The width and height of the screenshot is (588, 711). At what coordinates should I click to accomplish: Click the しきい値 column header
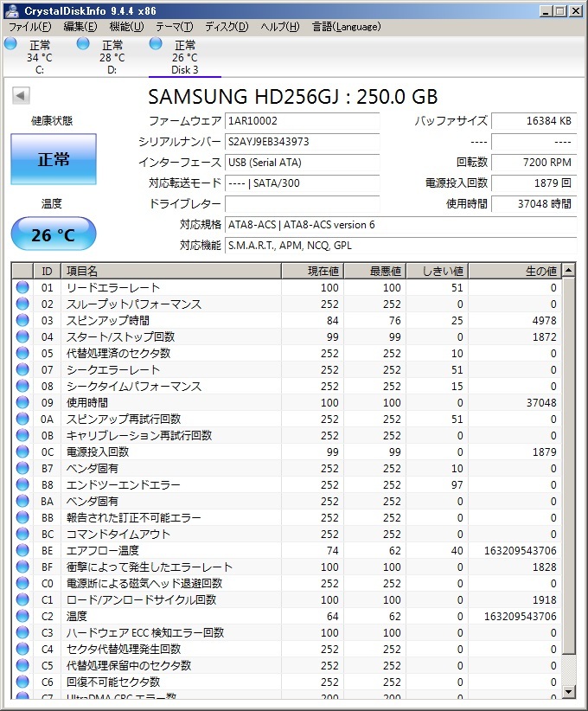click(437, 271)
